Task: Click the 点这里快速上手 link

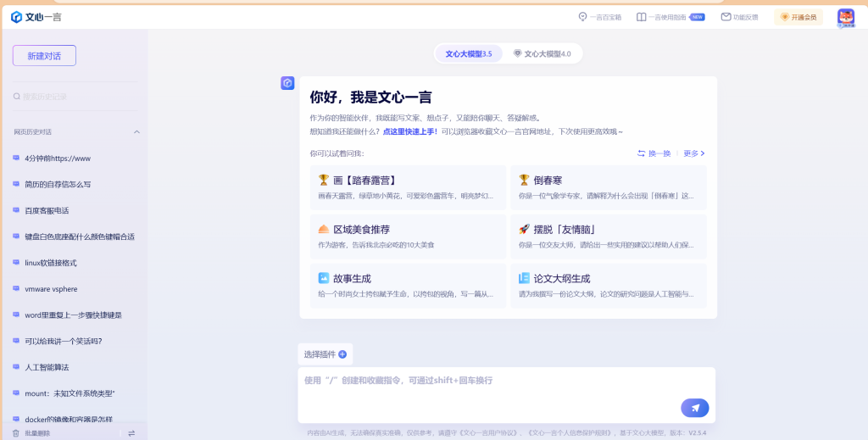Action: click(409, 131)
